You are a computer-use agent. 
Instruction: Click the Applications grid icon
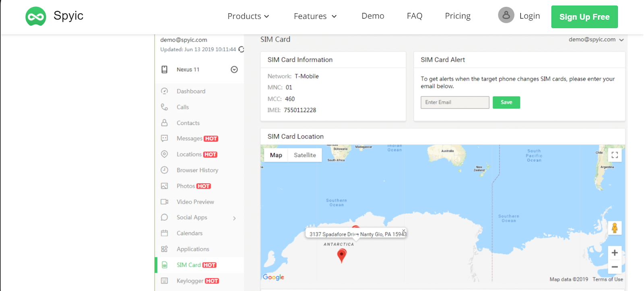click(164, 249)
